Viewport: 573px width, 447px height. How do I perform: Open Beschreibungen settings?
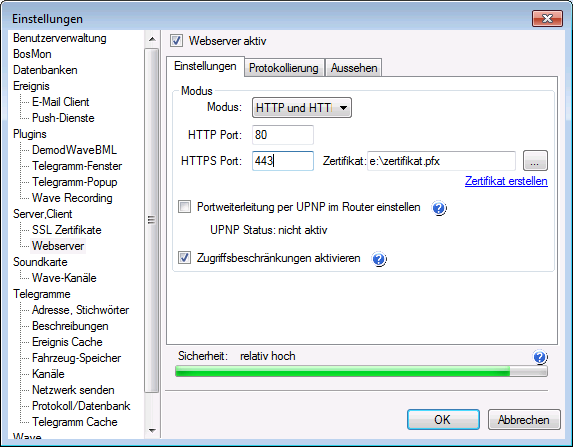pyautogui.click(x=70, y=326)
